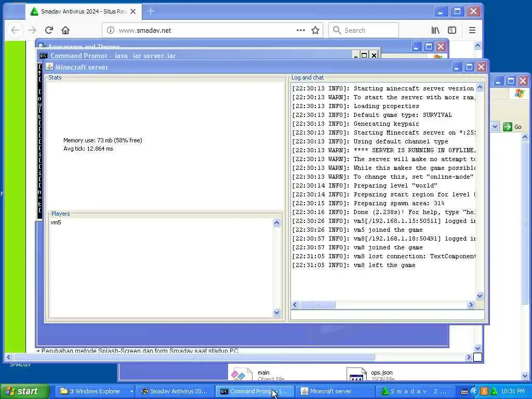Open page actions three-dot menu
Image resolution: width=532 pixels, height=399 pixels.
(301, 30)
